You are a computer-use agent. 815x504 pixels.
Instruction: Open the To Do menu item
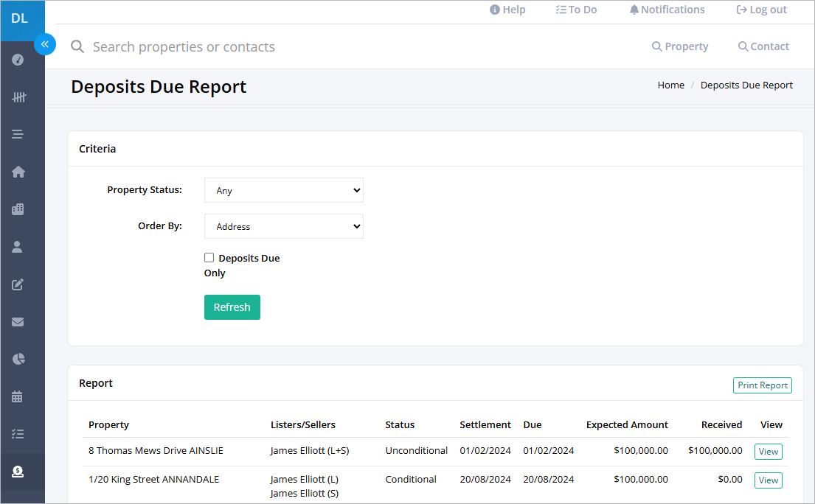[576, 10]
